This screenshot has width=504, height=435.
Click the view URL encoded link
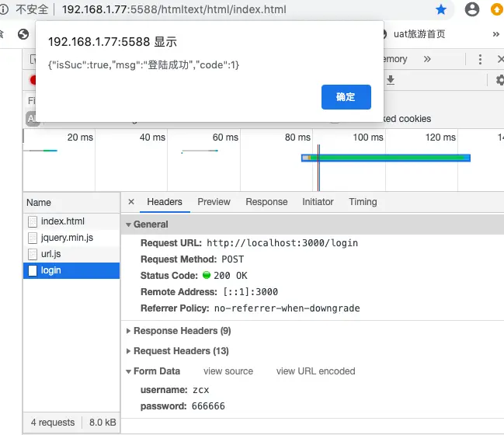315,371
